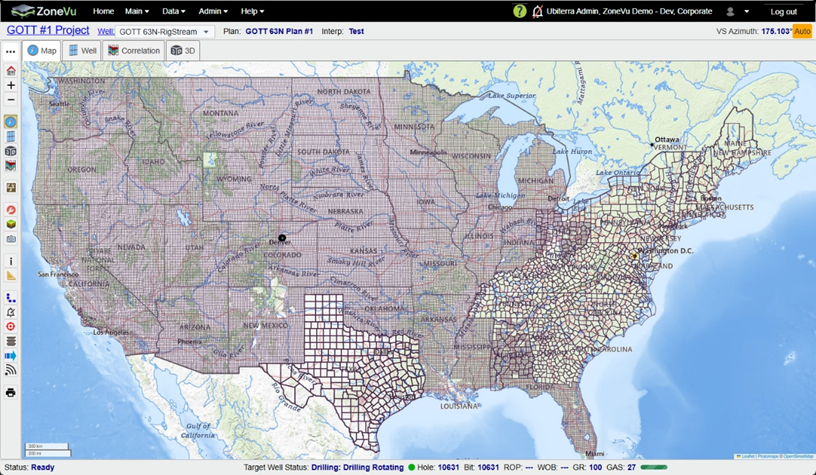The image size is (816, 475).
Task: Zoom out with the minus icon
Action: tap(10, 99)
